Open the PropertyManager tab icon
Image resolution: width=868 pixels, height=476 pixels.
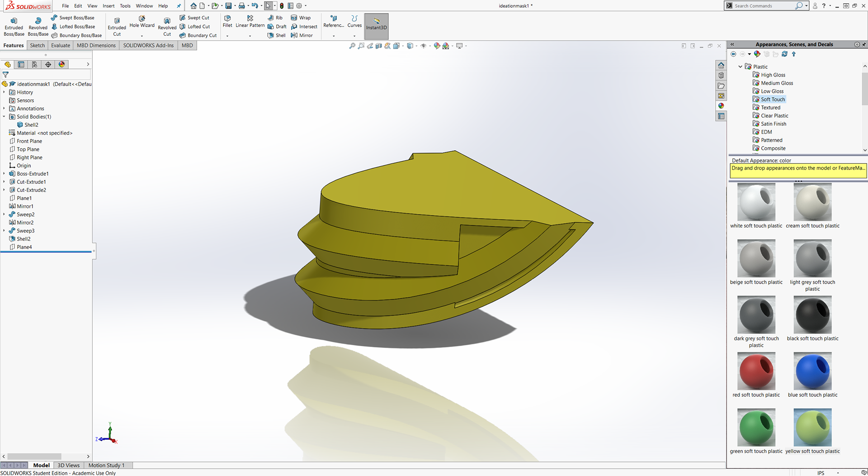coord(21,65)
